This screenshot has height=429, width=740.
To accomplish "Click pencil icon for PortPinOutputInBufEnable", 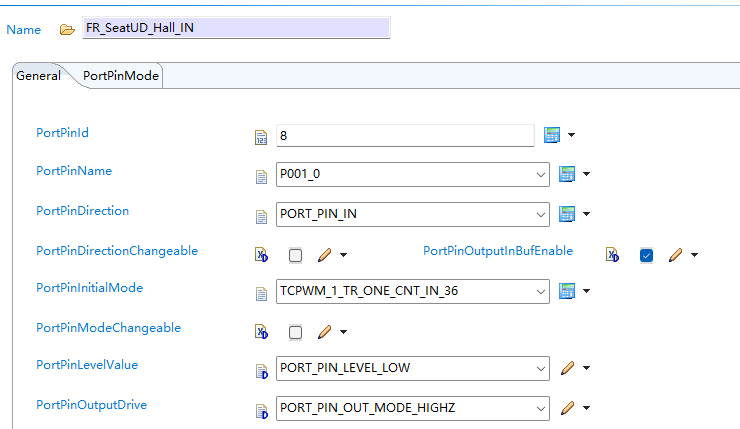I will pos(675,255).
